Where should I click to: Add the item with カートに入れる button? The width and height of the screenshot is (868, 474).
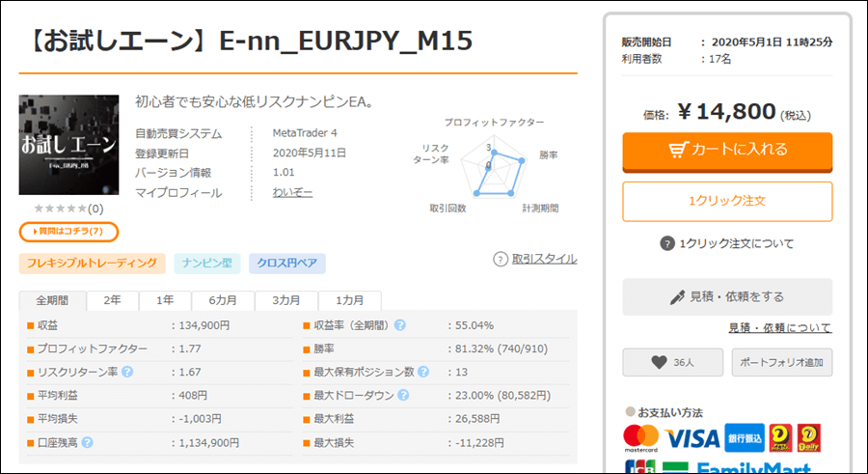point(727,152)
